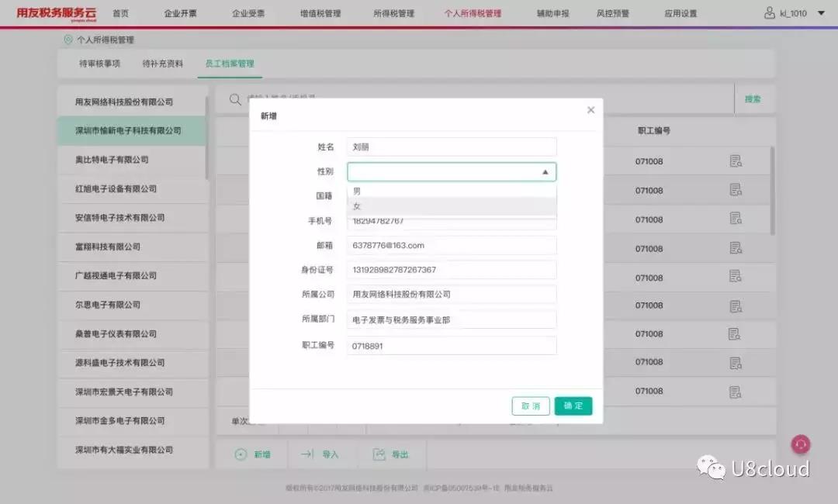
Task: Open the kl_1010 account dropdown arrow
Action: pos(821,13)
